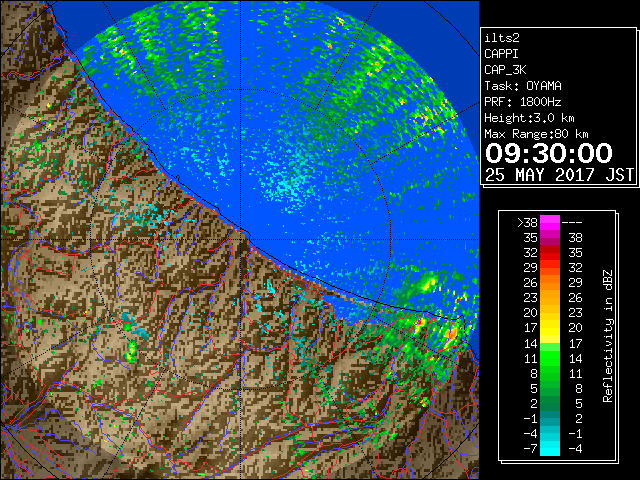Click the green 8 dBZ legend swatch

[550, 373]
